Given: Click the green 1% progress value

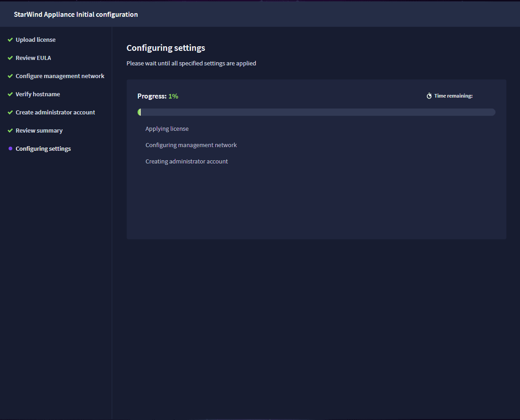Looking at the screenshot, I should point(173,96).
